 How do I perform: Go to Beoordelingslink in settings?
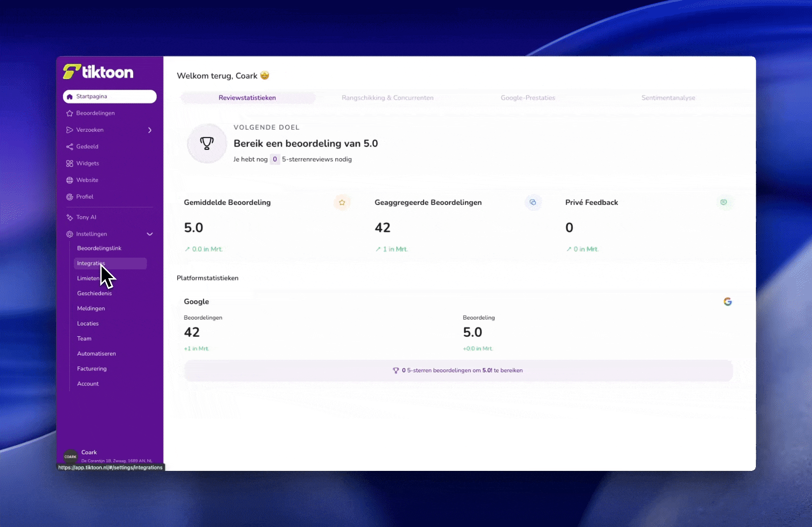click(99, 248)
